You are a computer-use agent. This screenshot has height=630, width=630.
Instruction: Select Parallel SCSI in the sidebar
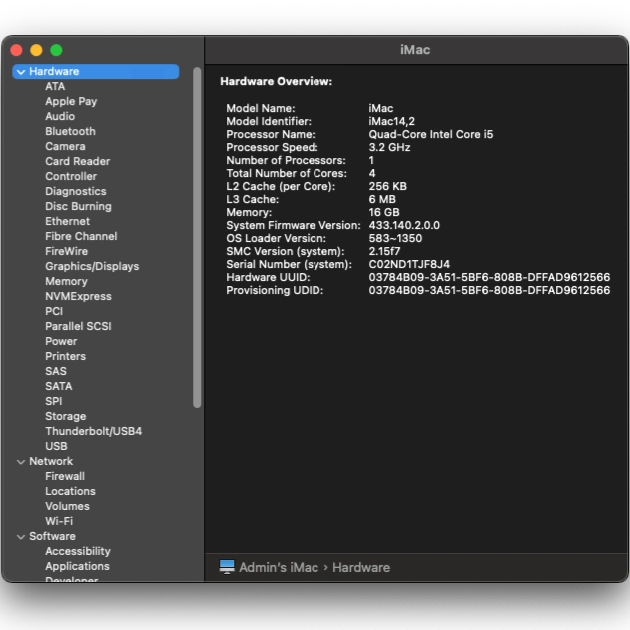click(78, 326)
